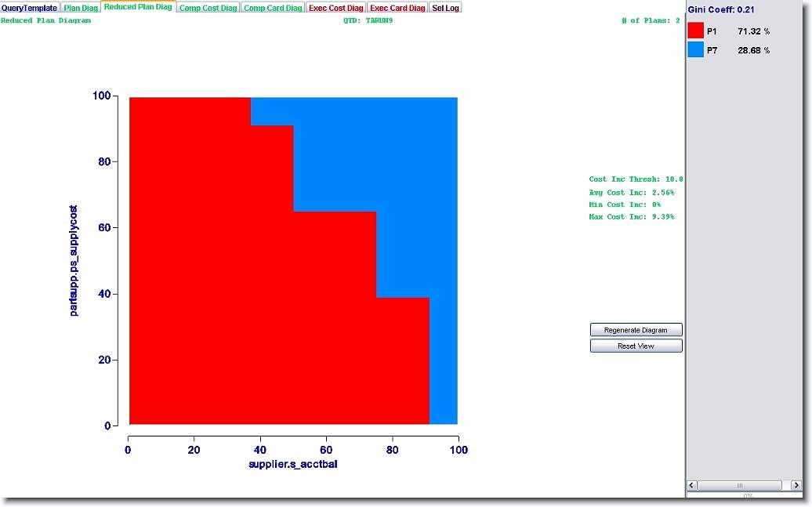The width and height of the screenshot is (812, 507).
Task: Click the Regenerate Diagram button
Action: click(x=636, y=330)
